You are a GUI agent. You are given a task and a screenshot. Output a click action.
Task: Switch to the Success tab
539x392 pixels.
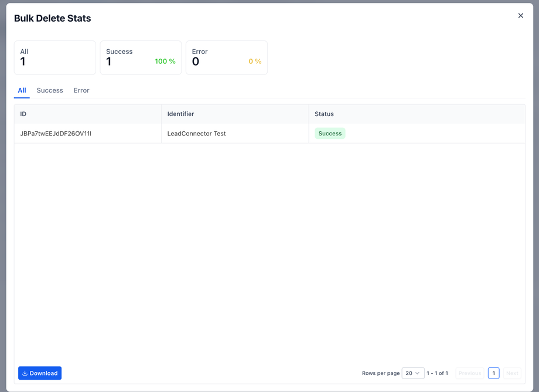50,90
